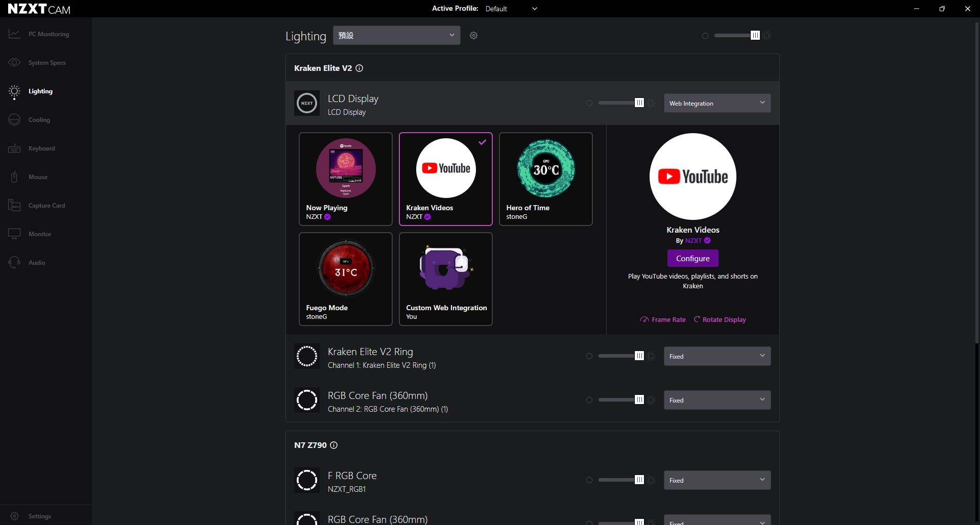
Task: Click the Kraken Elite V2 Ring icon
Action: [x=307, y=356]
